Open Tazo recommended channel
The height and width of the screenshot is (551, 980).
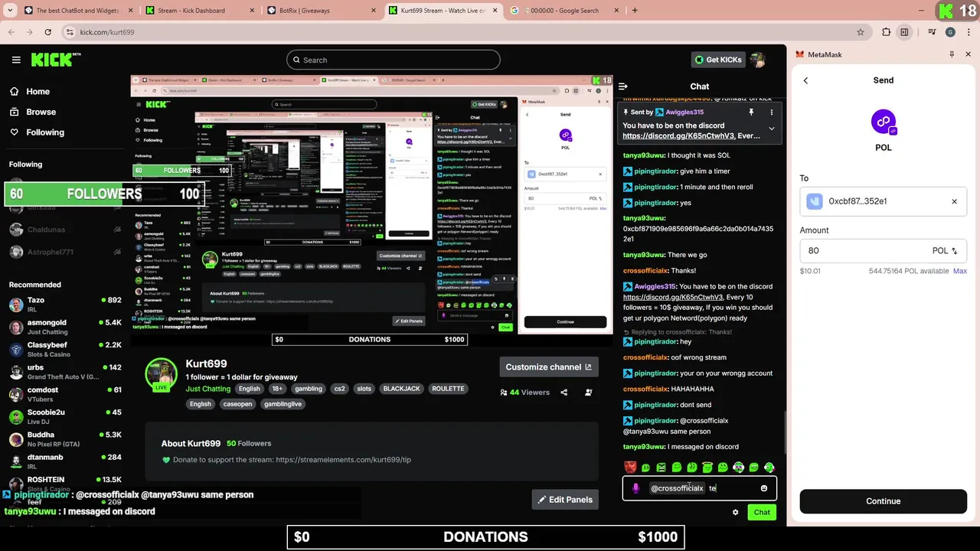65,305
